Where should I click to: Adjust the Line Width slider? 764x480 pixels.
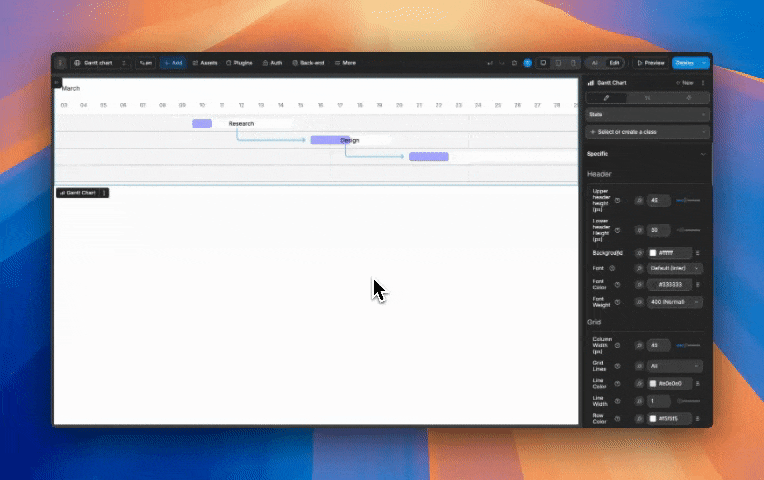pos(688,401)
